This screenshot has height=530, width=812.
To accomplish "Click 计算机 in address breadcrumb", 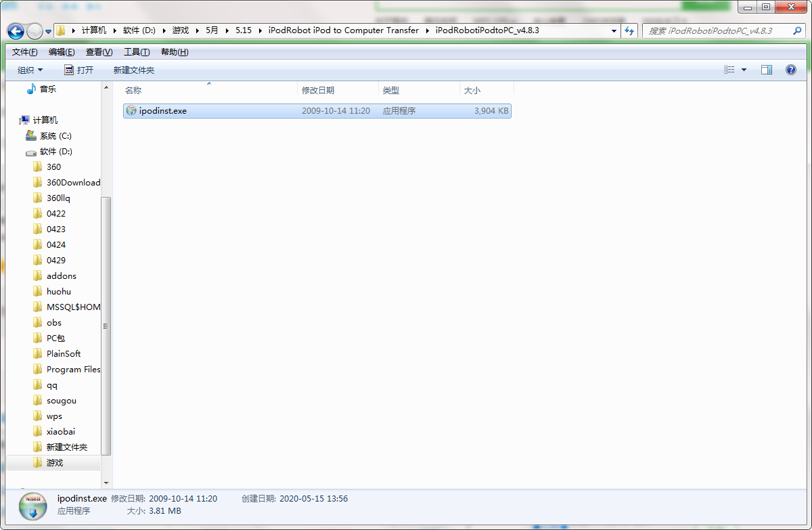I will [94, 30].
